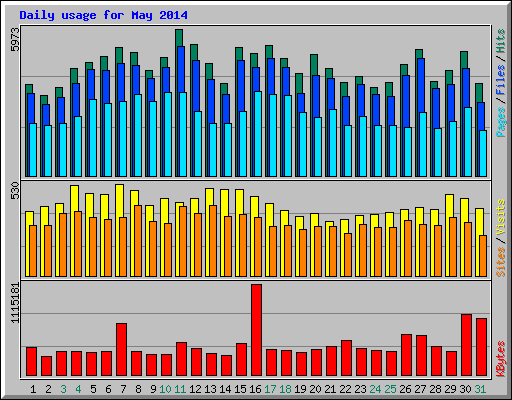Screen dimensions: 512x400
Task: Select the cyan Pages bar for day 28
Action: click(x=438, y=152)
